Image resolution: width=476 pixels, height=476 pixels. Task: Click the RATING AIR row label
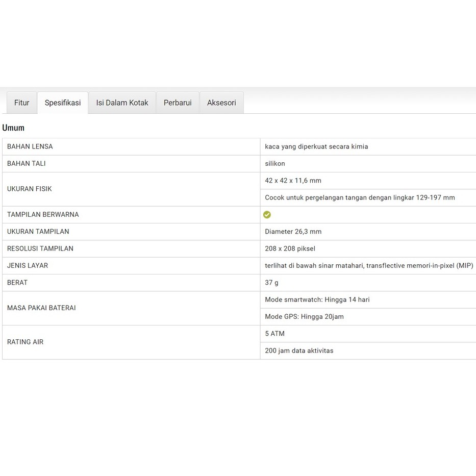pyautogui.click(x=25, y=342)
